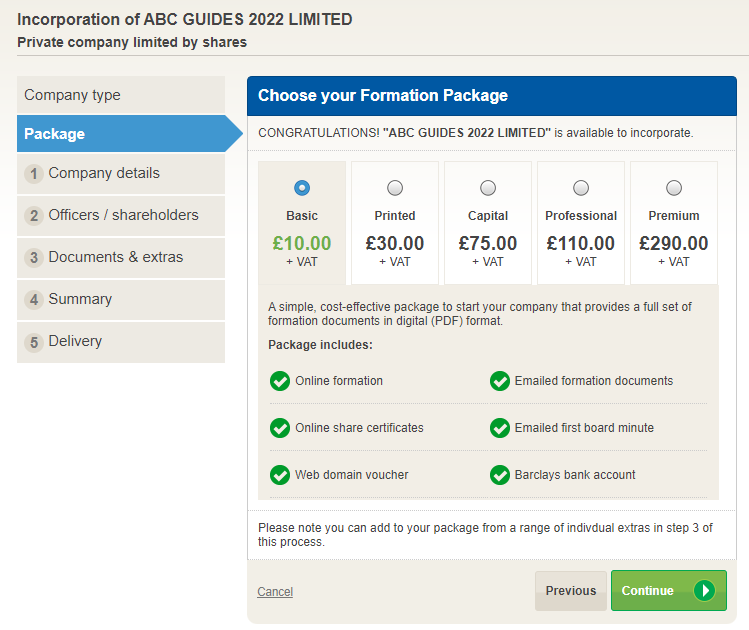The width and height of the screenshot is (749, 630).
Task: Click checkmark next to Emailed first board minute
Action: tap(500, 428)
